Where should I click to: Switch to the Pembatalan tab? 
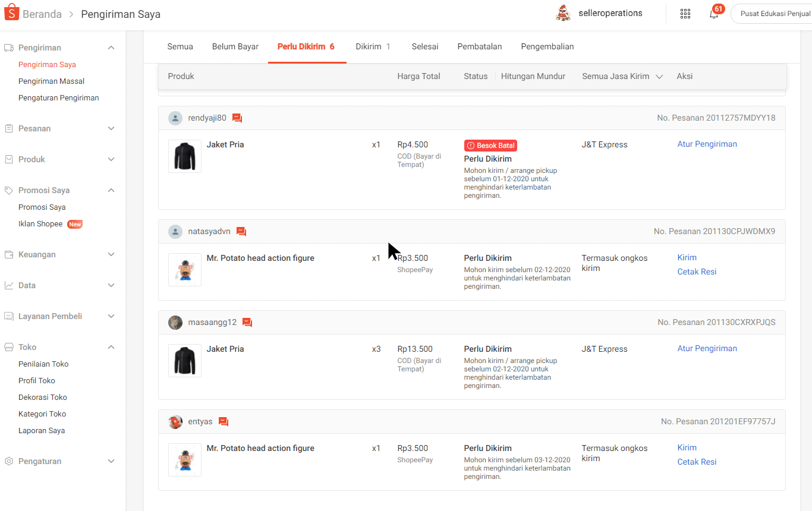pyautogui.click(x=479, y=46)
